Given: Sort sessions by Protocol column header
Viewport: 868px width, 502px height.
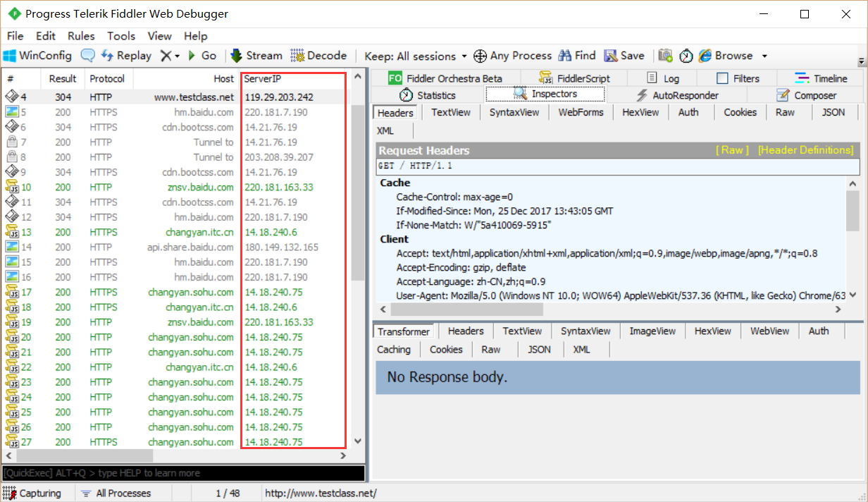Looking at the screenshot, I should 107,78.
